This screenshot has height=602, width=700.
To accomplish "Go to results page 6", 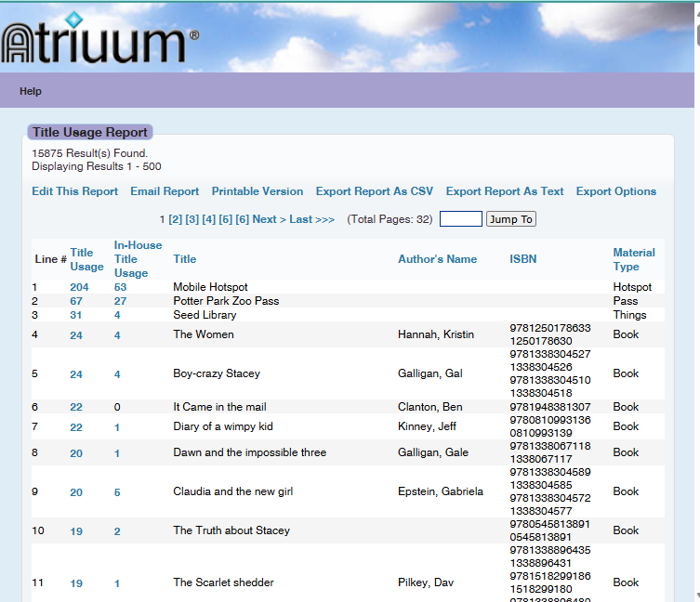I will point(243,219).
